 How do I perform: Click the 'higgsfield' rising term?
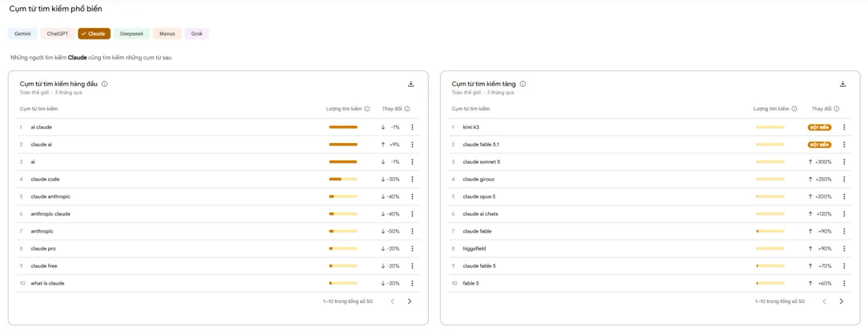474,249
